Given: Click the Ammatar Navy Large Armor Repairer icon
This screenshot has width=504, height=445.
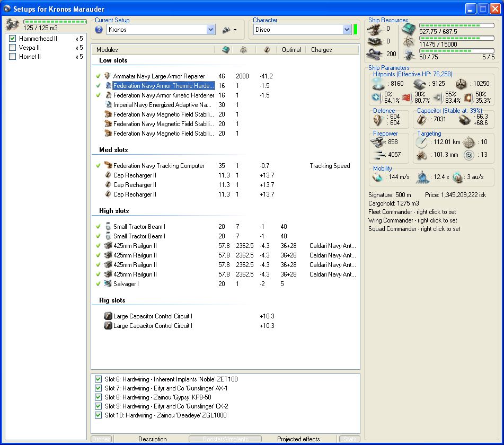Looking at the screenshot, I should click(108, 76).
